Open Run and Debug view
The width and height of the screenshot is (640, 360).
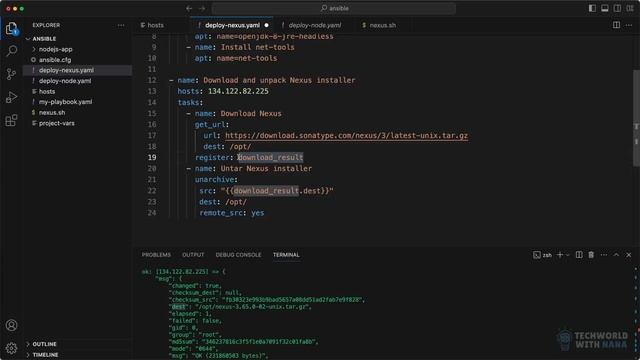coord(11,97)
